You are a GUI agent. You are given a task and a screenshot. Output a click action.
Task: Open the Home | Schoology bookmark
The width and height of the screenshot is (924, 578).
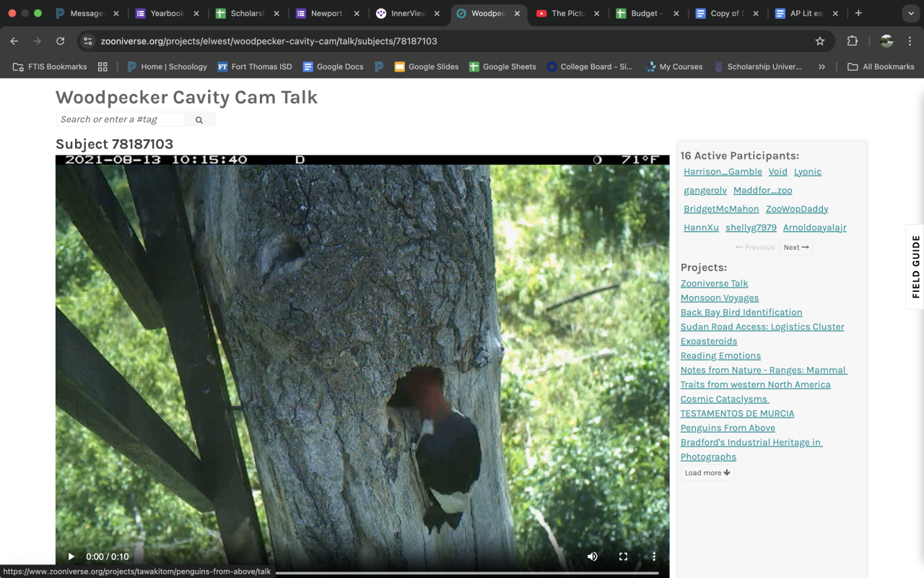click(x=167, y=66)
